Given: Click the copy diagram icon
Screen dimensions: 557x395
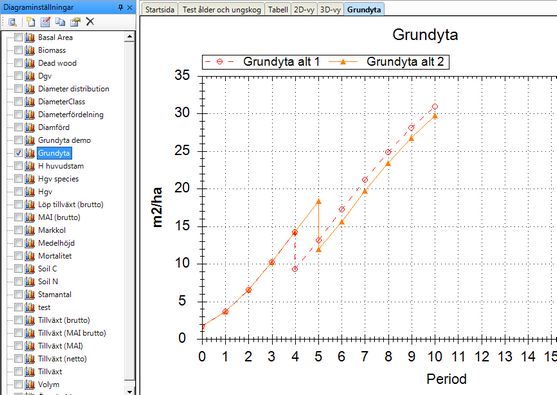Looking at the screenshot, I should 60,22.
